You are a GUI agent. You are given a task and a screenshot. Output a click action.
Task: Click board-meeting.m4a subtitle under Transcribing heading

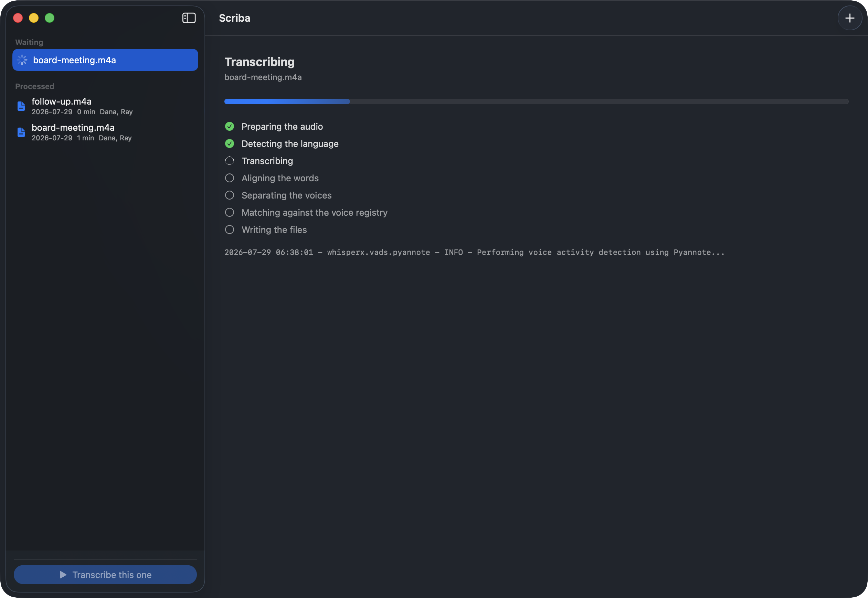click(263, 77)
